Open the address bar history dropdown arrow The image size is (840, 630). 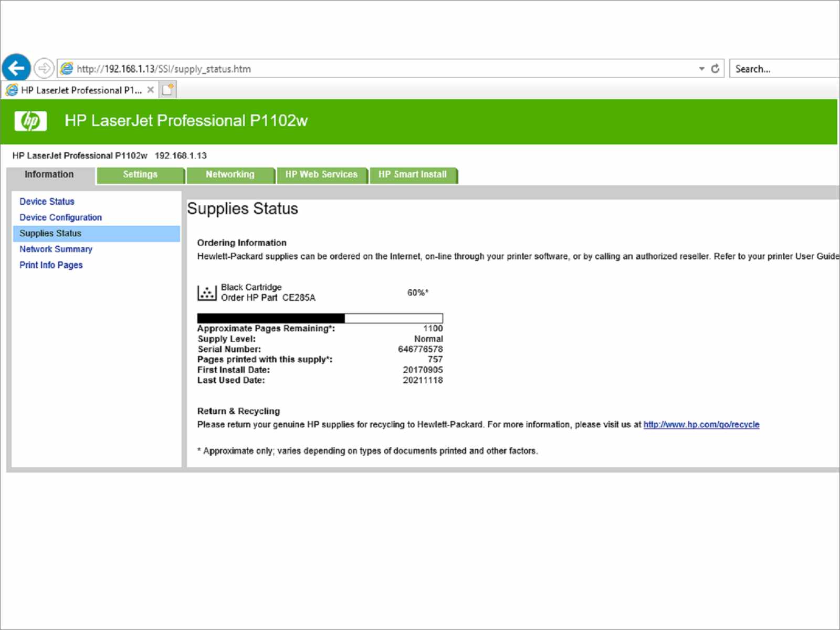701,69
